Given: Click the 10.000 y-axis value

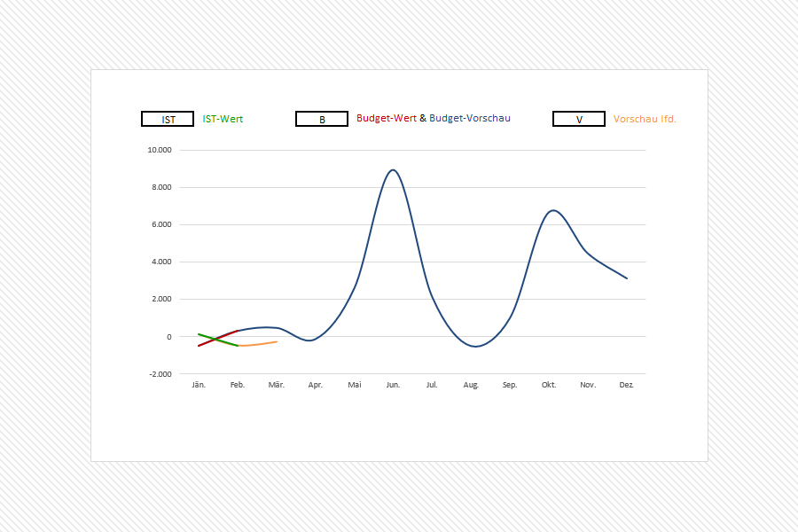Looking at the screenshot, I should pyautogui.click(x=159, y=150).
